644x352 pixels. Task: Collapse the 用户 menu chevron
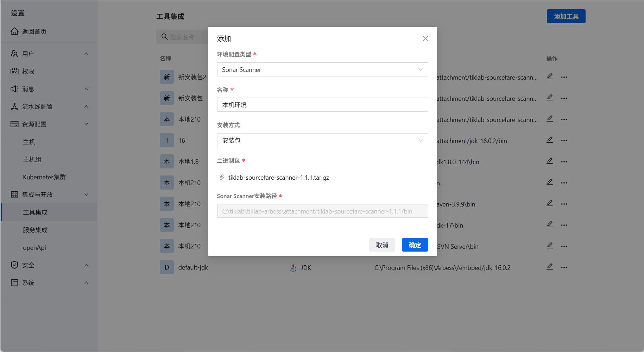pyautogui.click(x=86, y=54)
